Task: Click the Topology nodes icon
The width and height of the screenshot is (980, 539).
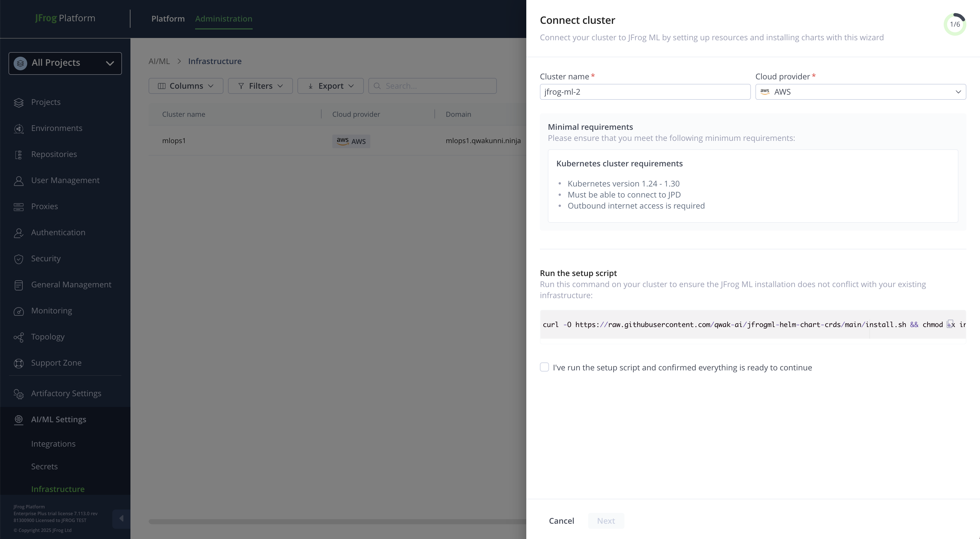Action: (19, 337)
